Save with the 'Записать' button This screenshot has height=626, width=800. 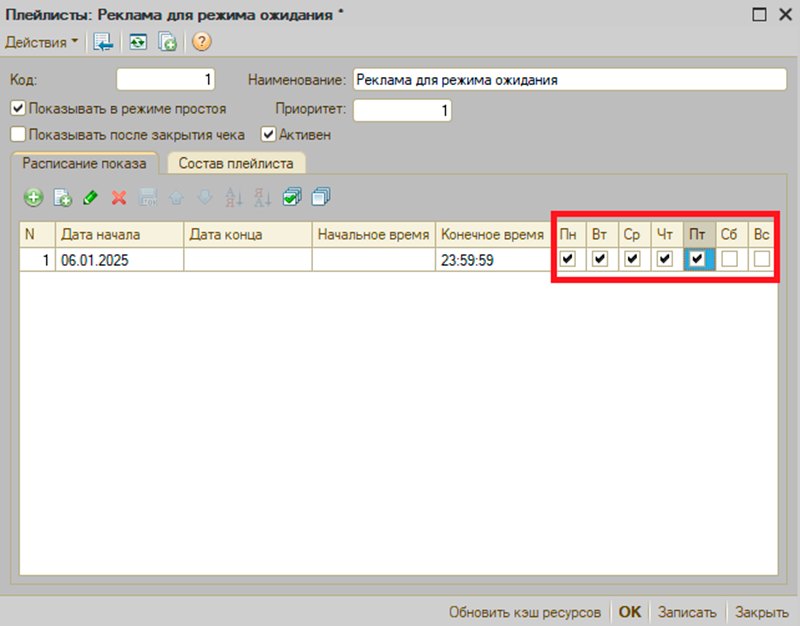click(x=687, y=612)
